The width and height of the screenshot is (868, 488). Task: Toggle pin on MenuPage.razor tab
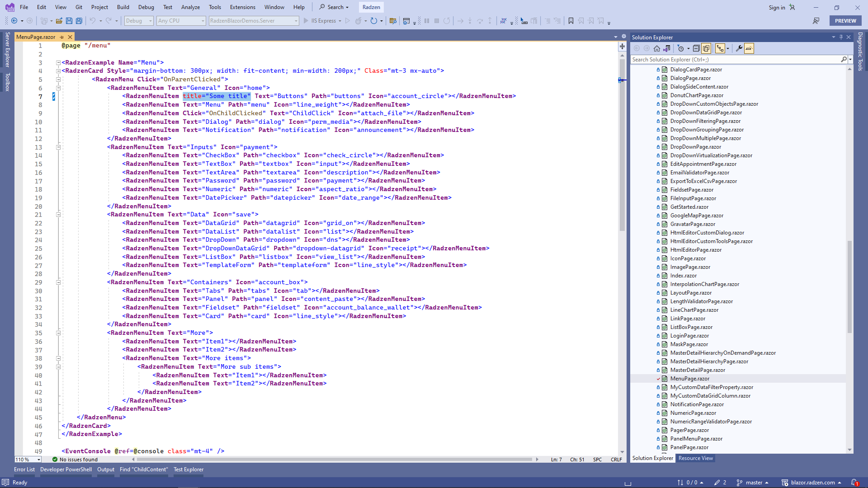pos(62,37)
